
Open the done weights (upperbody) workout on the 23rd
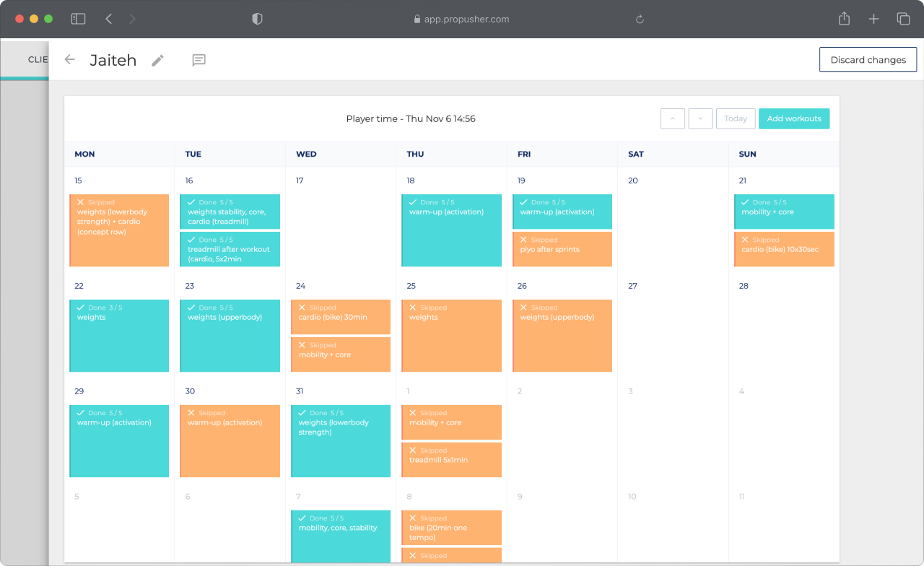230,336
